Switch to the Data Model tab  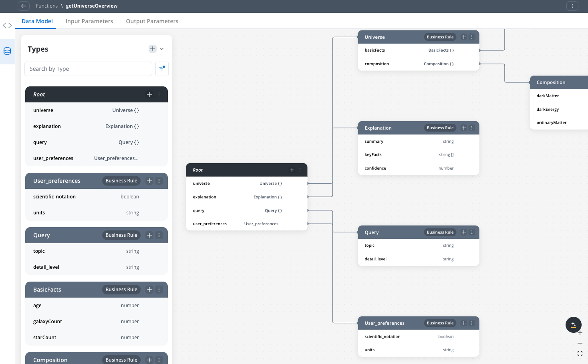[x=37, y=21]
